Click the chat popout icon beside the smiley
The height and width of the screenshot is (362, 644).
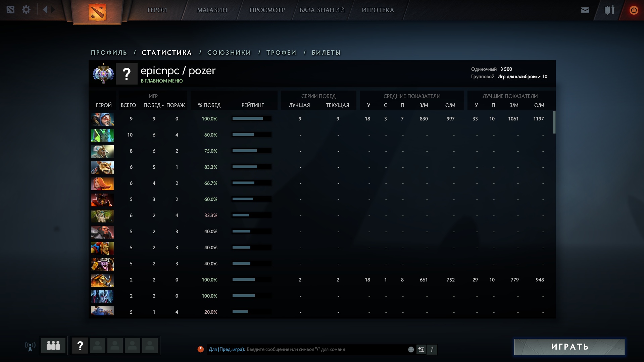pyautogui.click(x=421, y=350)
